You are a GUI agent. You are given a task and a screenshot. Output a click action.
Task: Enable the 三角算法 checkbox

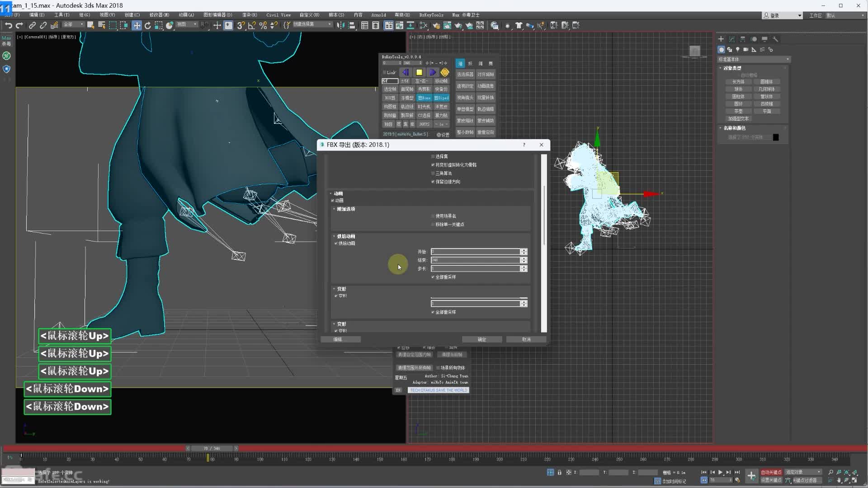click(433, 173)
